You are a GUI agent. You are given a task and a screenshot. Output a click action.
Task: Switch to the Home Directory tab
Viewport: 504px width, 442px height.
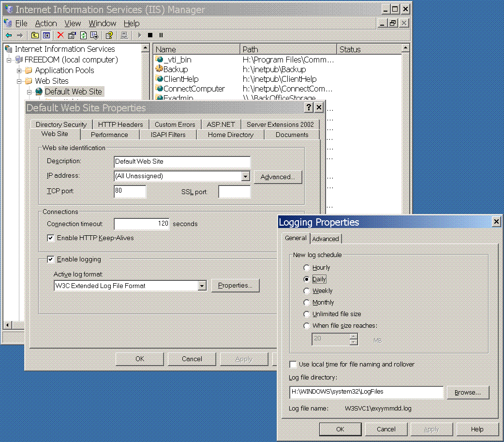pyautogui.click(x=230, y=135)
